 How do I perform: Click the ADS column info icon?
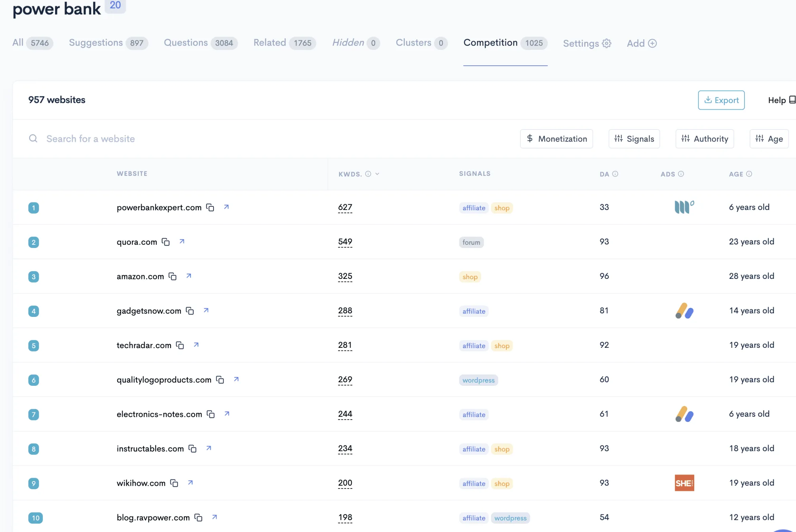[681, 174]
